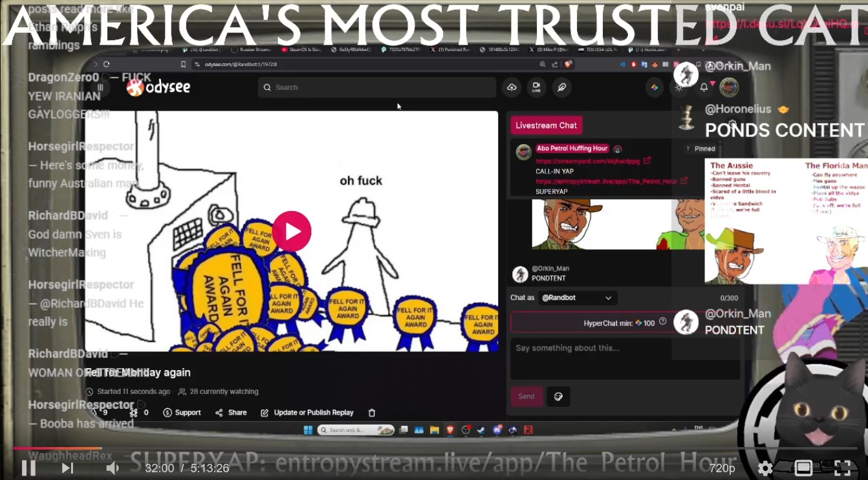This screenshot has width=868, height=480.
Task: Click the Support button below the video
Action: [x=182, y=413]
